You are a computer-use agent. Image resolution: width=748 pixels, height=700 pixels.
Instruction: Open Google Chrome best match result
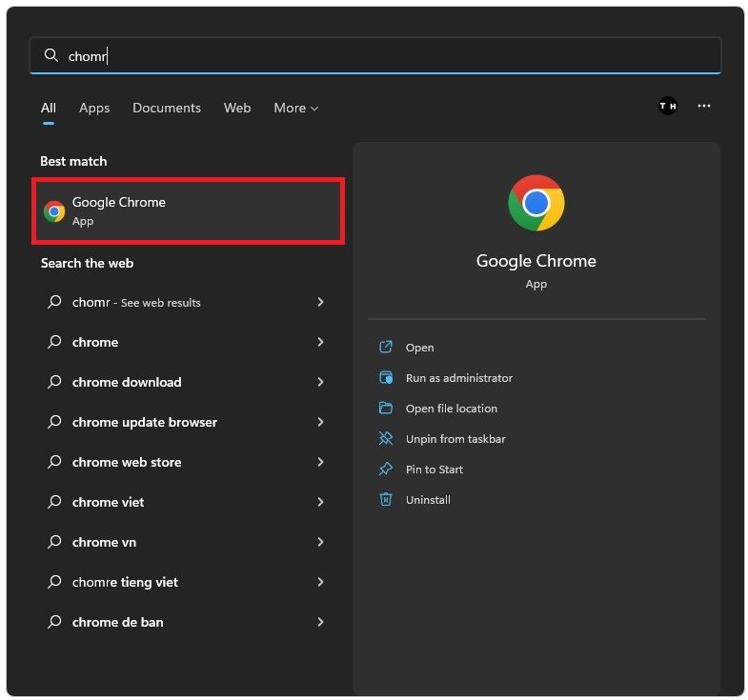[x=188, y=210]
